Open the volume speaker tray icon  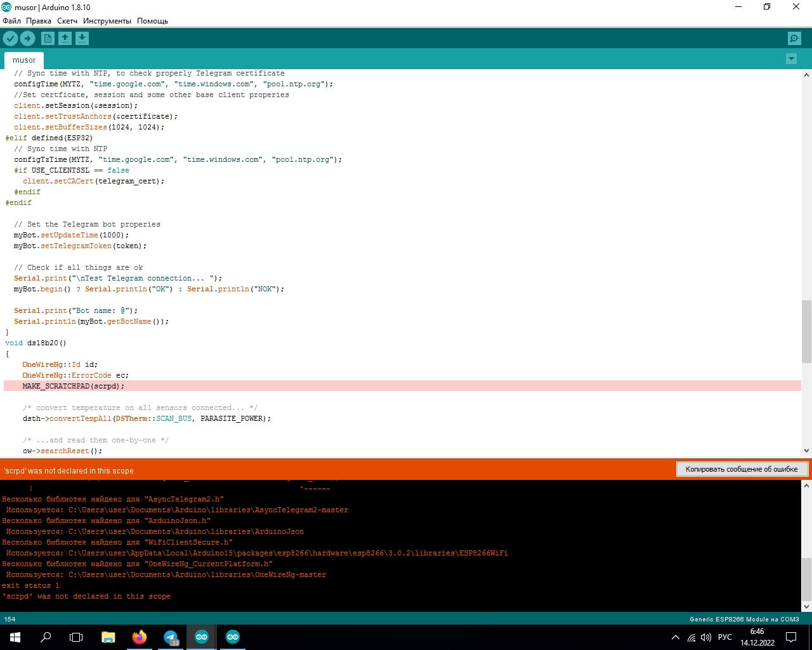(x=706, y=637)
